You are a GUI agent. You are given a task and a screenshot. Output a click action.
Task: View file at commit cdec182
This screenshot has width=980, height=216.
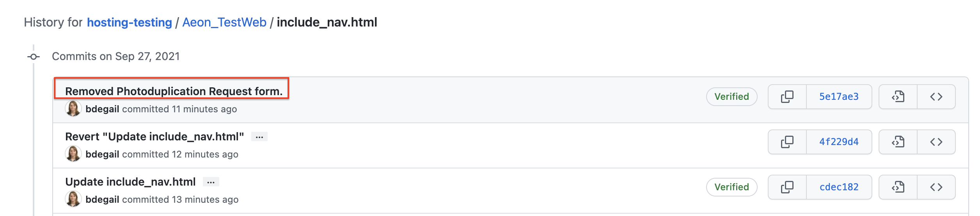pos(898,187)
